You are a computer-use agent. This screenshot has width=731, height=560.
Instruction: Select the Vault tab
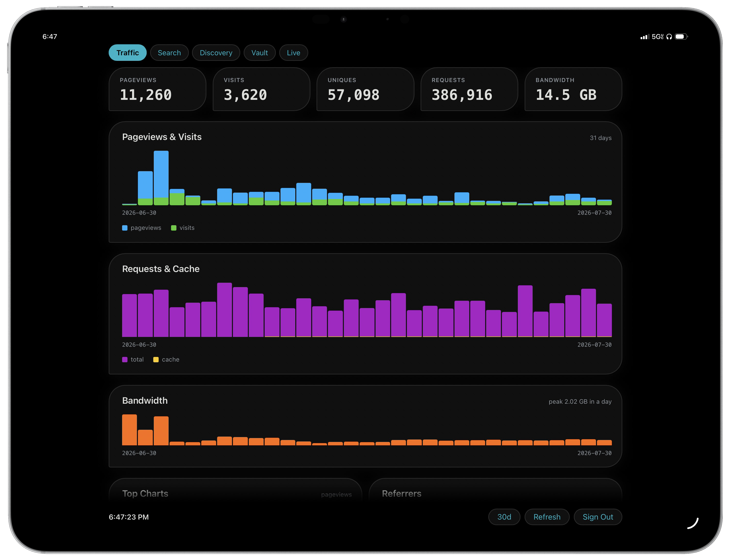(259, 53)
